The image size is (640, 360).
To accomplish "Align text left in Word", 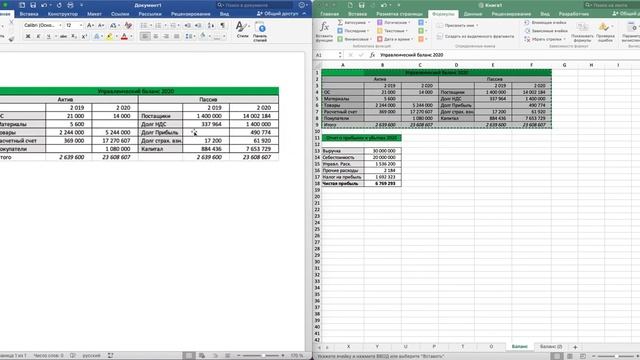I will (x=145, y=36).
